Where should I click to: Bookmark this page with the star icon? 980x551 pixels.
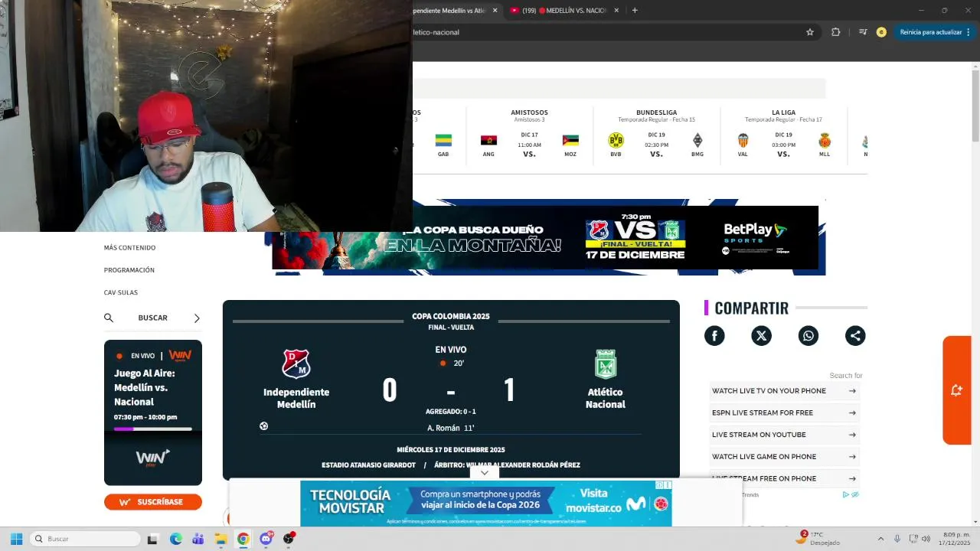tap(810, 32)
